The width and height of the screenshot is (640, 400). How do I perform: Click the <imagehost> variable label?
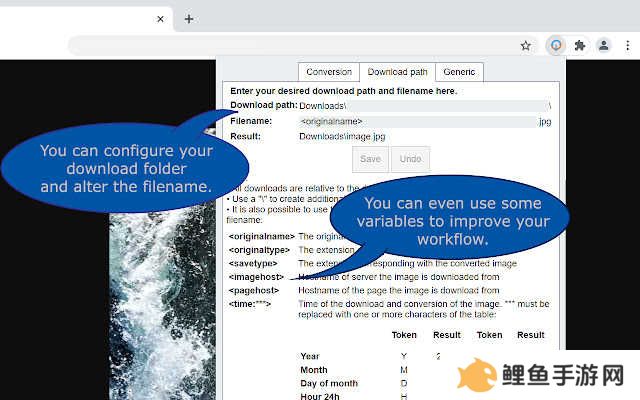click(x=256, y=277)
